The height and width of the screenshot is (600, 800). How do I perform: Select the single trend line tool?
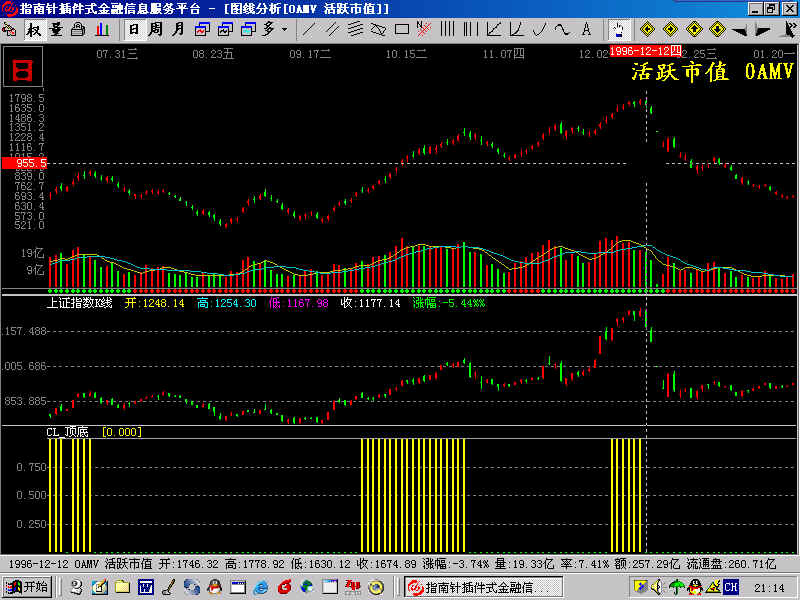(308, 30)
